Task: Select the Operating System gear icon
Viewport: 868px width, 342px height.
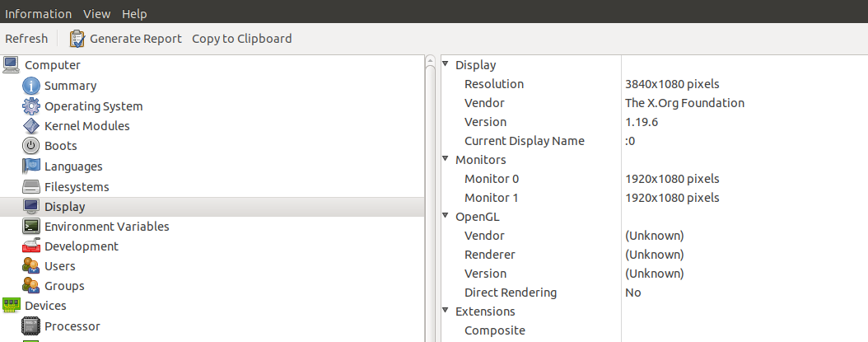Action: 30,106
